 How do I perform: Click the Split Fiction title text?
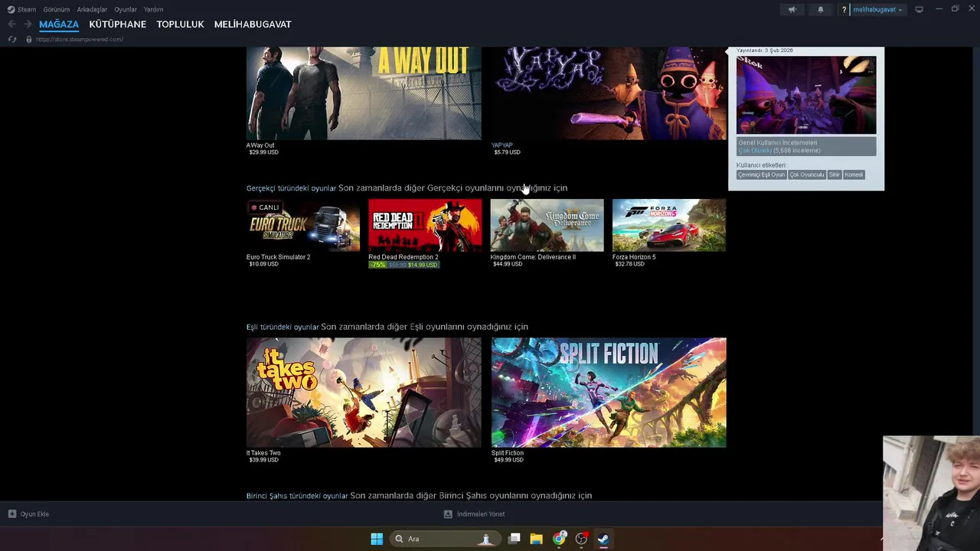508,453
